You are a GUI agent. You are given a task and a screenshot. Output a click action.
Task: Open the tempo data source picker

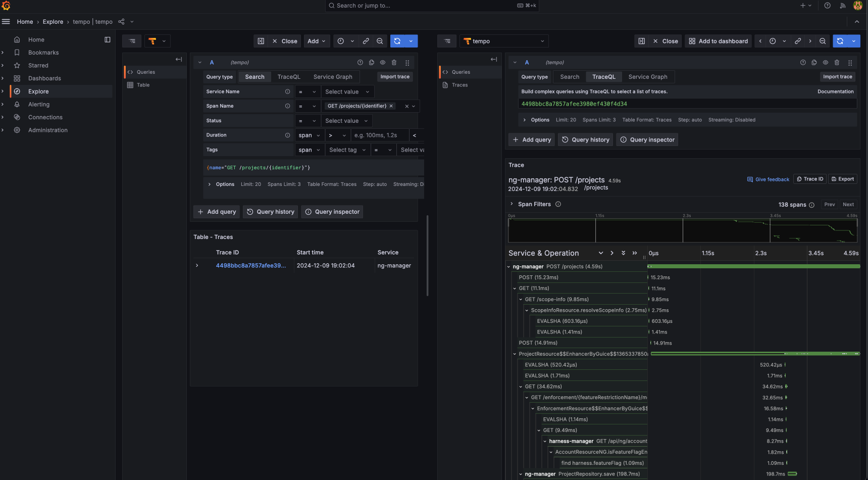click(x=504, y=41)
